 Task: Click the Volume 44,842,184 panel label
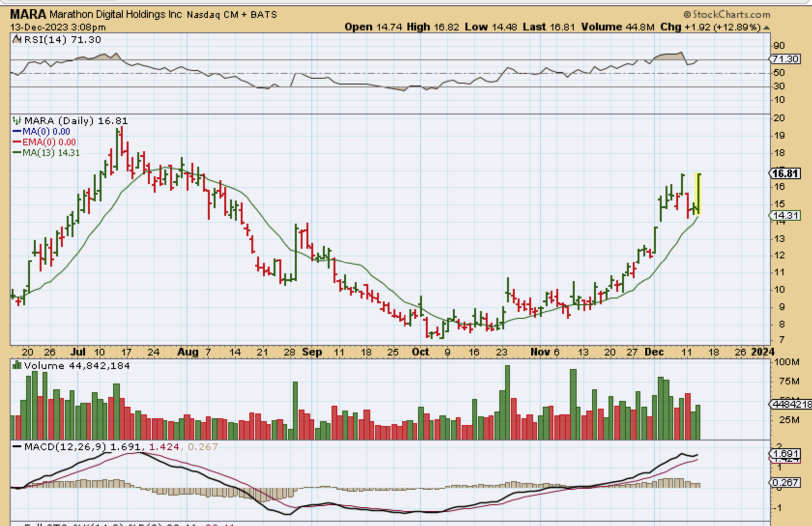77,366
